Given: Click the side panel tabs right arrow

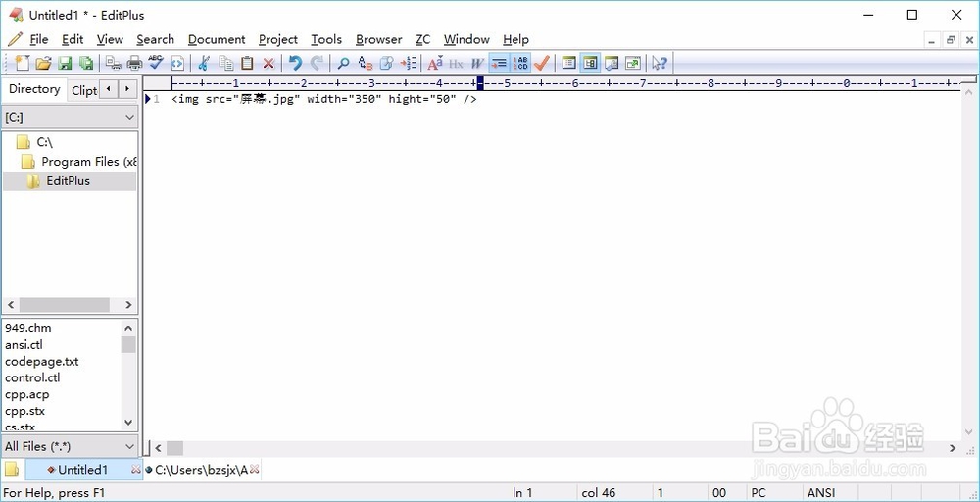Looking at the screenshot, I should [127, 89].
